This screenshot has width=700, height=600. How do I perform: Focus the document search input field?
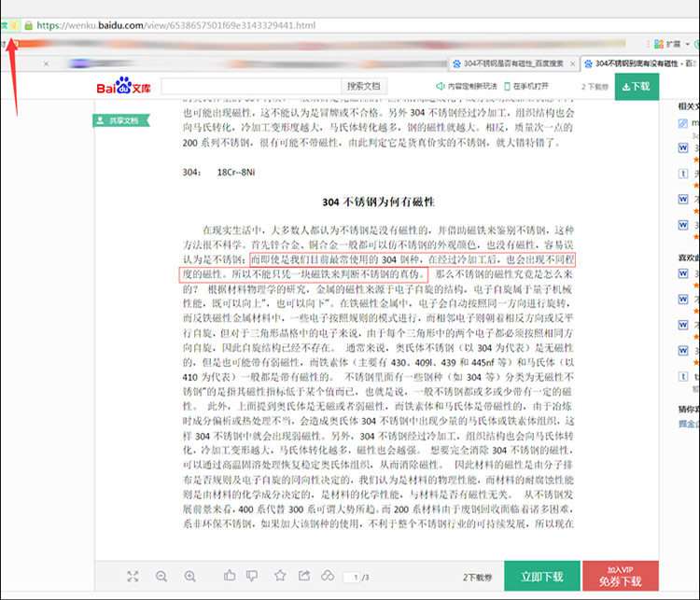[251, 86]
